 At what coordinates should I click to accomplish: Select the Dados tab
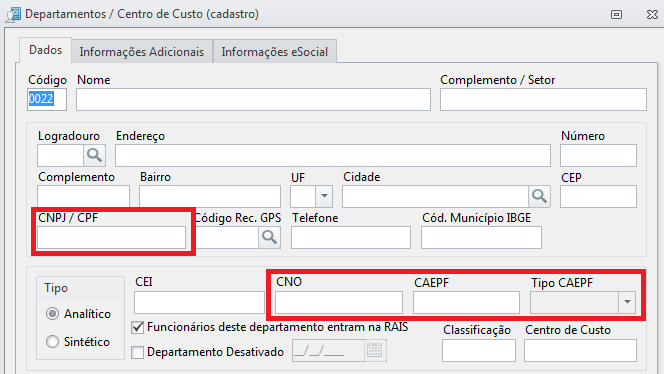(x=45, y=50)
